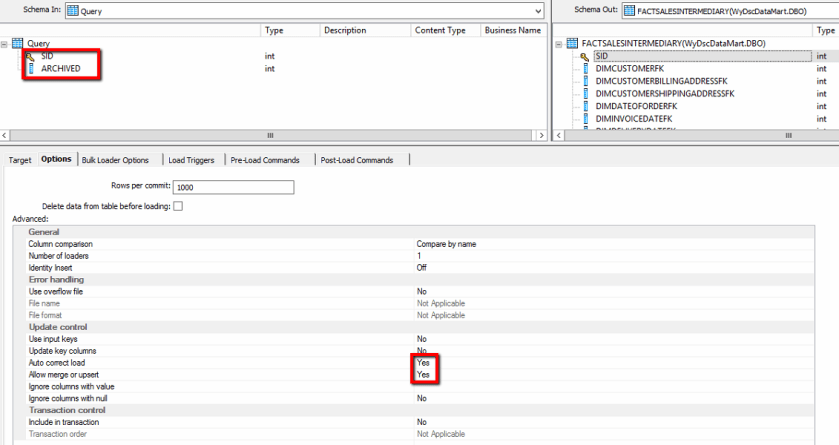The height and width of the screenshot is (445, 839).
Task: Collapse the FACTSALESINTERMEDIARY tree node
Action: click(x=559, y=44)
